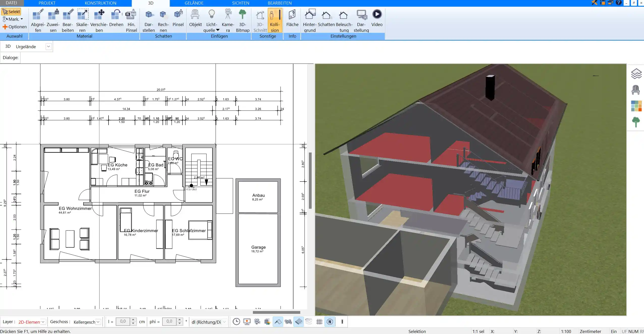Click the 3D-Schnitt tool
This screenshot has height=334, width=644.
[260, 20]
